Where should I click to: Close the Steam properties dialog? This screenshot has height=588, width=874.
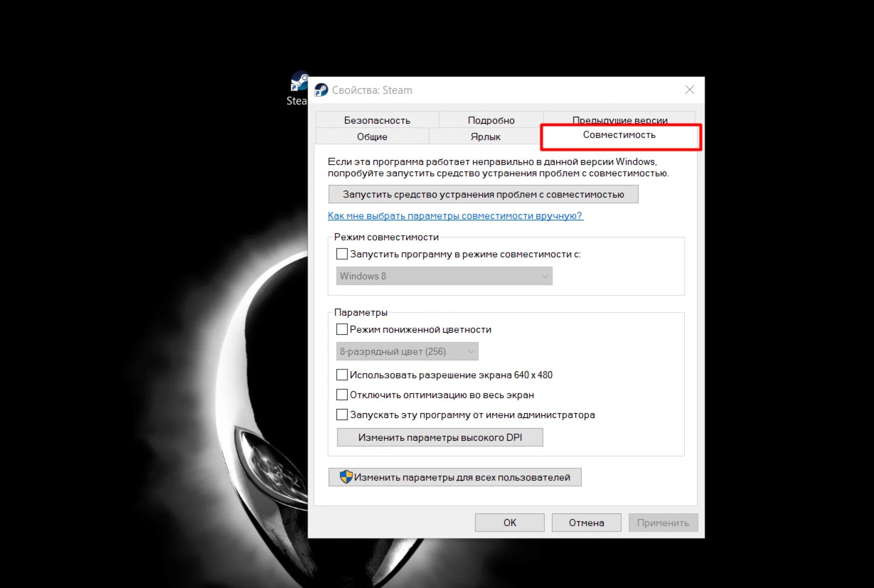(689, 90)
